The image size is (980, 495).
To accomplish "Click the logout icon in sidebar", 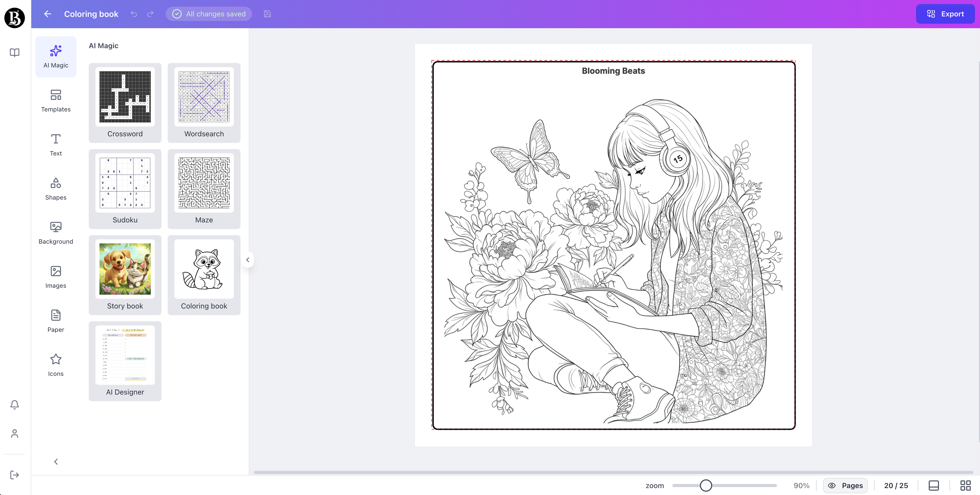I will 14,475.
